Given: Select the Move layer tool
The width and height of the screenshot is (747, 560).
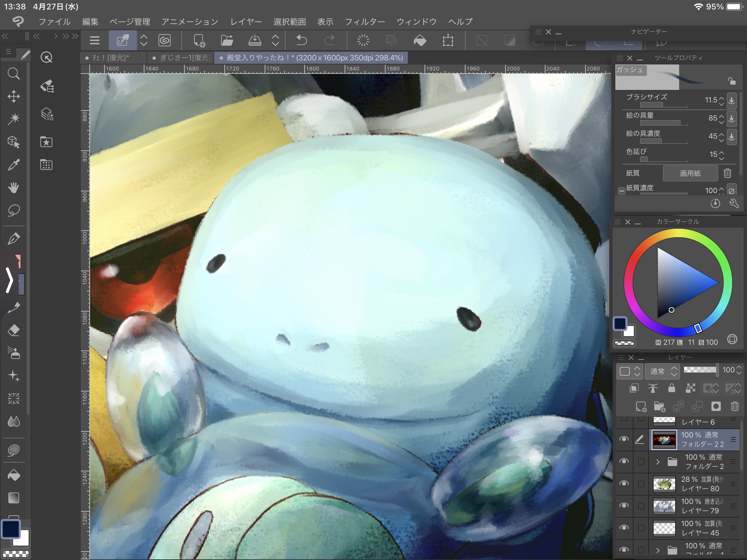Looking at the screenshot, I should coord(13,96).
